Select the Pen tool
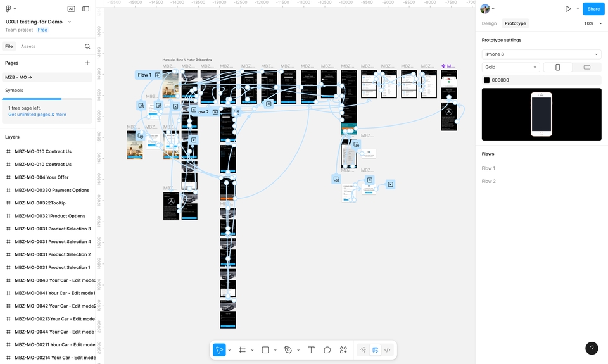The image size is (608, 364). 288,349
